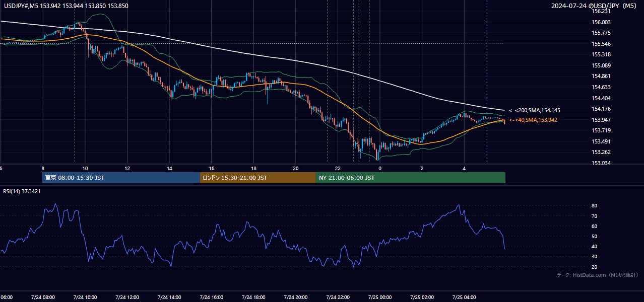644x302 pixels.
Task: Click the 155.546 price axis value
Action: coord(601,44)
